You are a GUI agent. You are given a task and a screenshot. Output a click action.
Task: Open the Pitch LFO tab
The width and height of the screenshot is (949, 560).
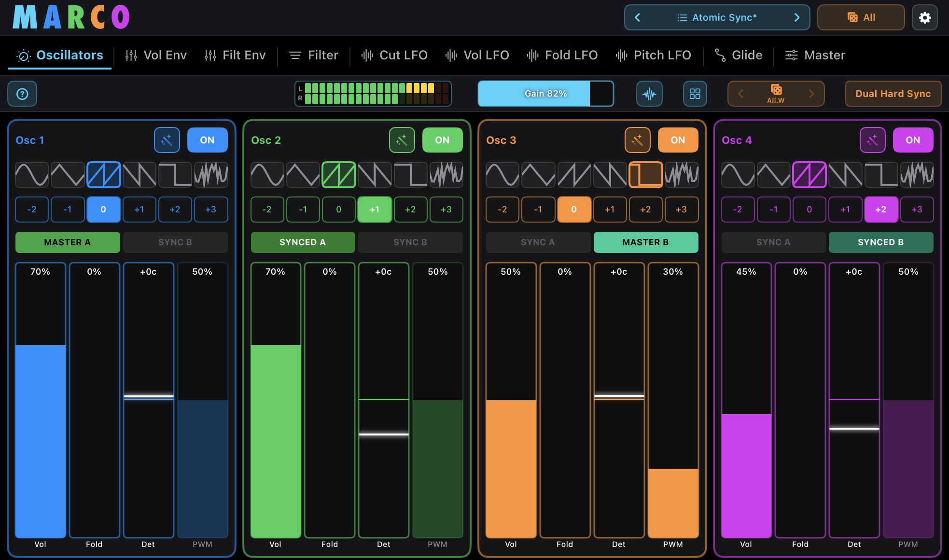click(653, 56)
